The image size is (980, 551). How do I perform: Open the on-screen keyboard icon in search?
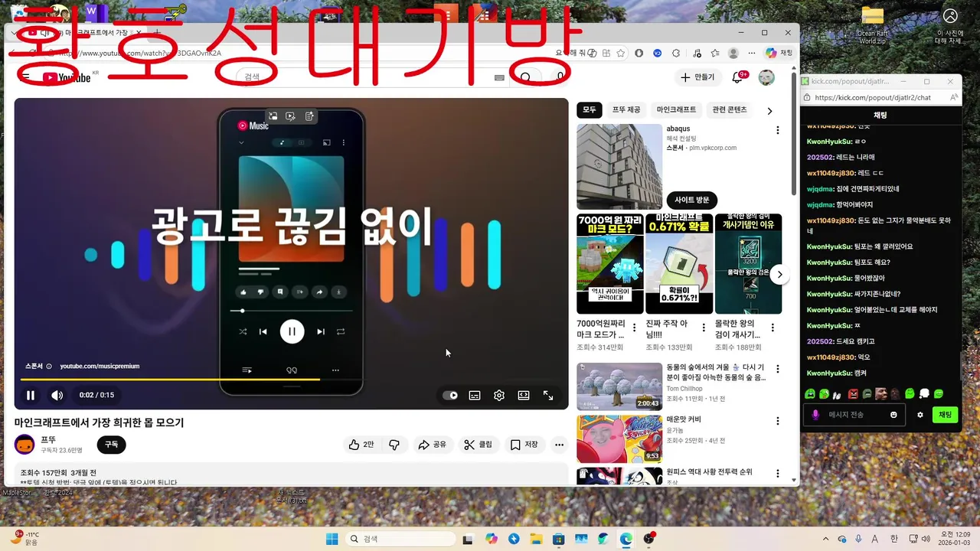point(499,77)
